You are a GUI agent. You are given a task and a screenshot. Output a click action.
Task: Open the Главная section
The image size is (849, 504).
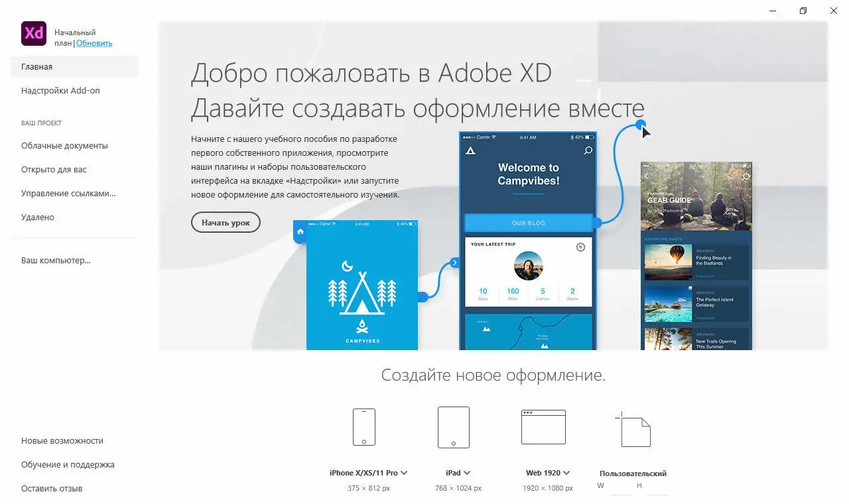point(74,67)
